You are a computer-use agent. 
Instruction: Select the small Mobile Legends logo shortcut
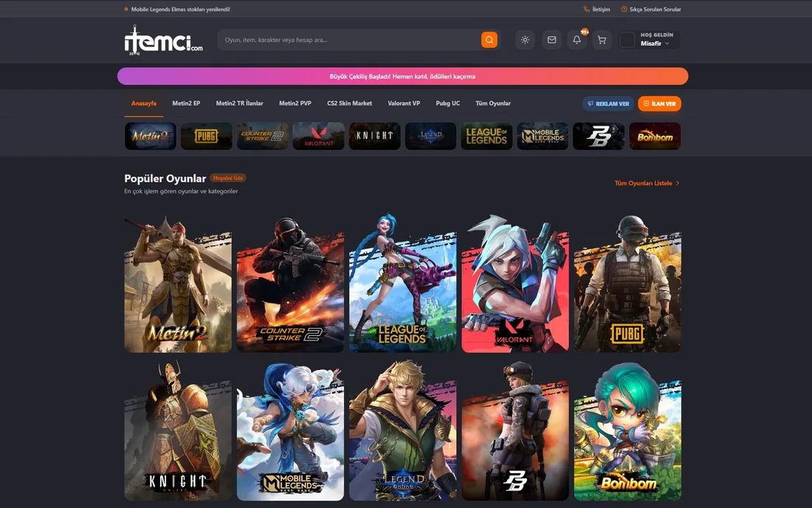tap(543, 136)
